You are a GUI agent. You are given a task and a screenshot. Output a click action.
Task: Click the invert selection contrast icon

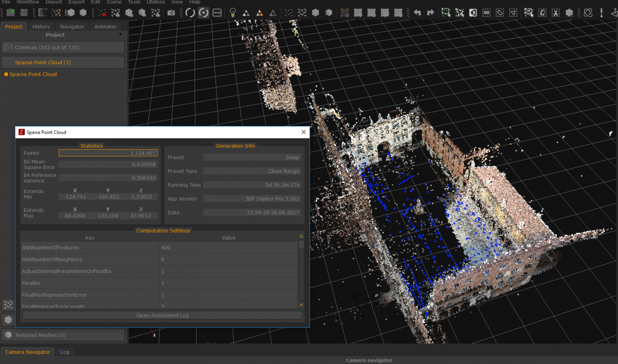click(473, 13)
